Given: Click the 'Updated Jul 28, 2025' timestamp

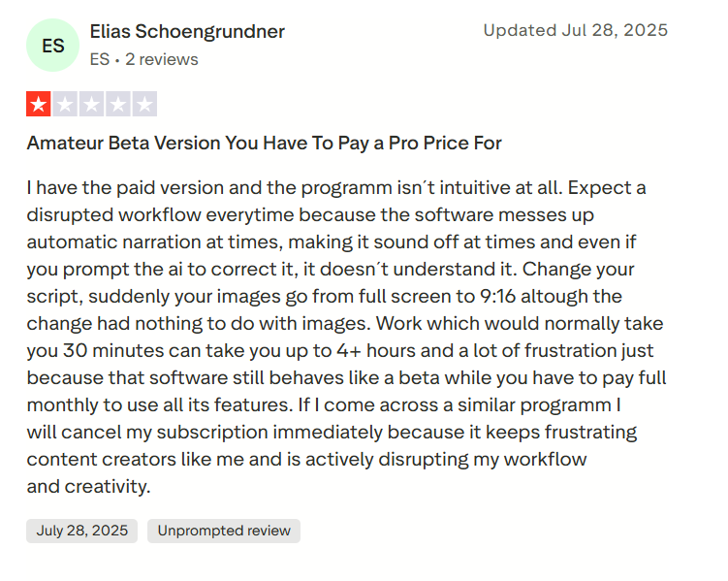Looking at the screenshot, I should coord(575,30).
